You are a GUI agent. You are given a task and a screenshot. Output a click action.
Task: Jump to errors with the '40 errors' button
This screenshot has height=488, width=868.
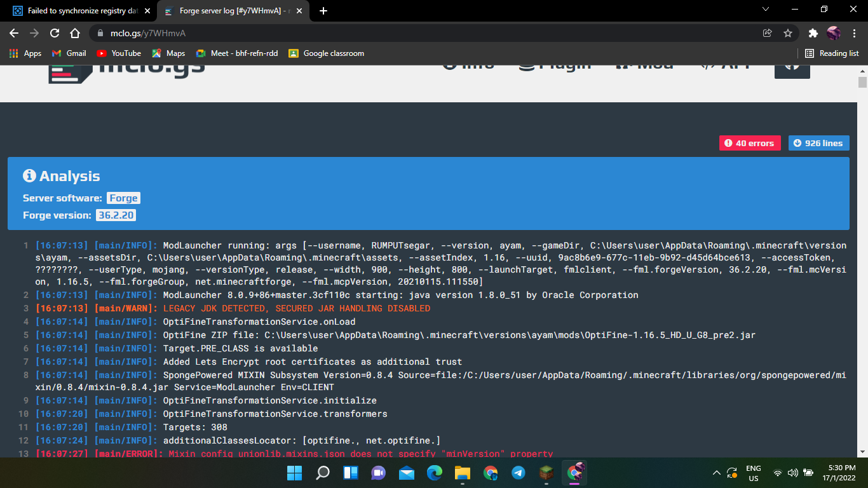[x=749, y=143]
